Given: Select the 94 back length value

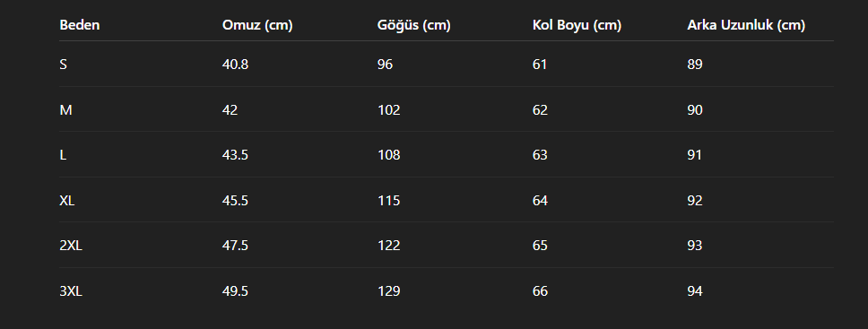Looking at the screenshot, I should 695,291.
